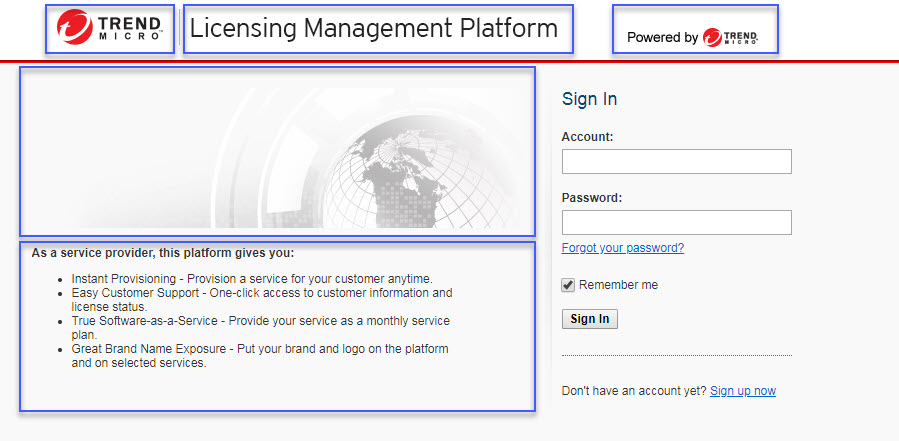This screenshot has width=899, height=441.
Task: Select the True Software-as-a-Service bullet item
Action: 260,327
